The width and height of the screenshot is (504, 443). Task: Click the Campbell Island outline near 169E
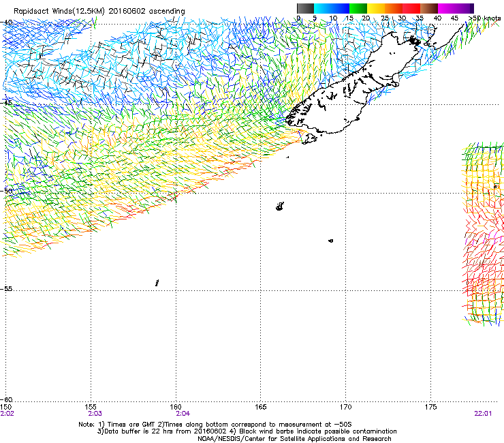(331, 241)
